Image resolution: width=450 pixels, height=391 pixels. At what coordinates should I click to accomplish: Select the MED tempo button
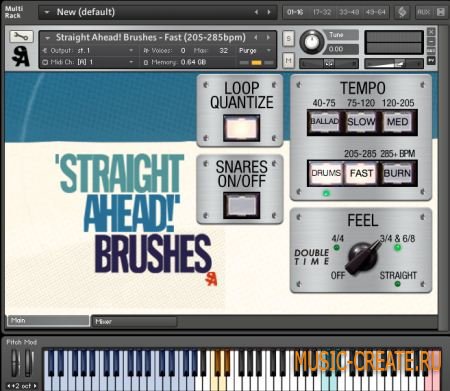(398, 122)
